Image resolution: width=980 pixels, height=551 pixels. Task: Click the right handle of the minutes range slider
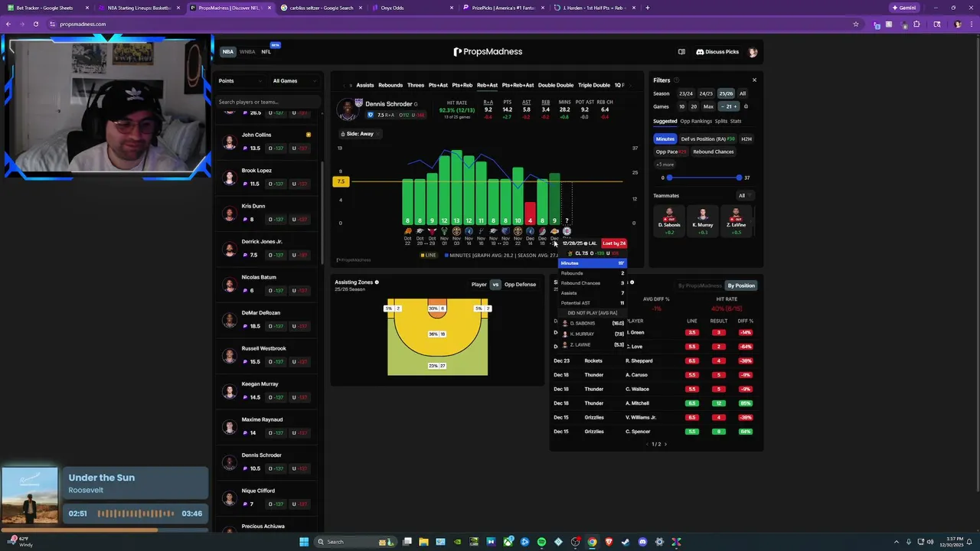tap(739, 178)
